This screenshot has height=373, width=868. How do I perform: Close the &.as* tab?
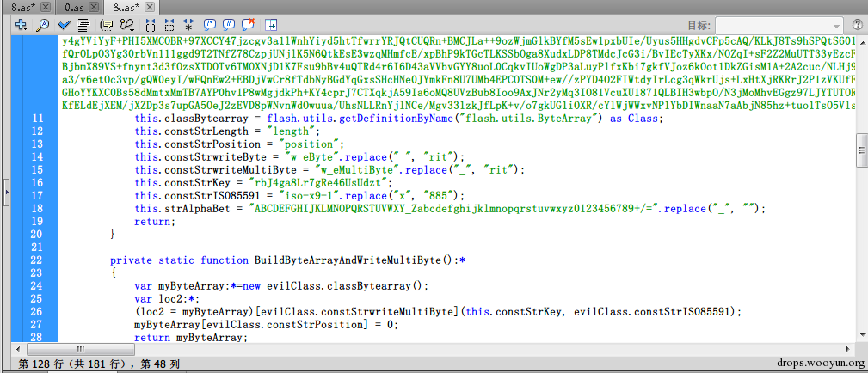click(x=151, y=7)
